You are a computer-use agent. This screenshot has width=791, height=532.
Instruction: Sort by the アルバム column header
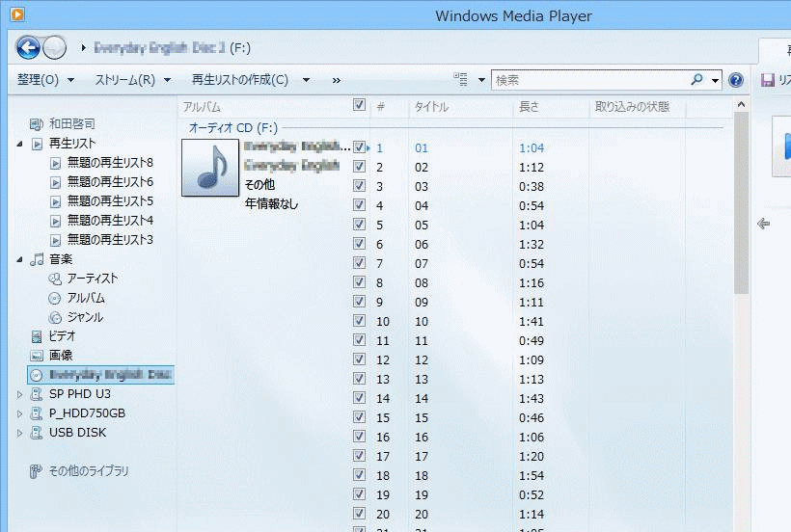pyautogui.click(x=202, y=107)
